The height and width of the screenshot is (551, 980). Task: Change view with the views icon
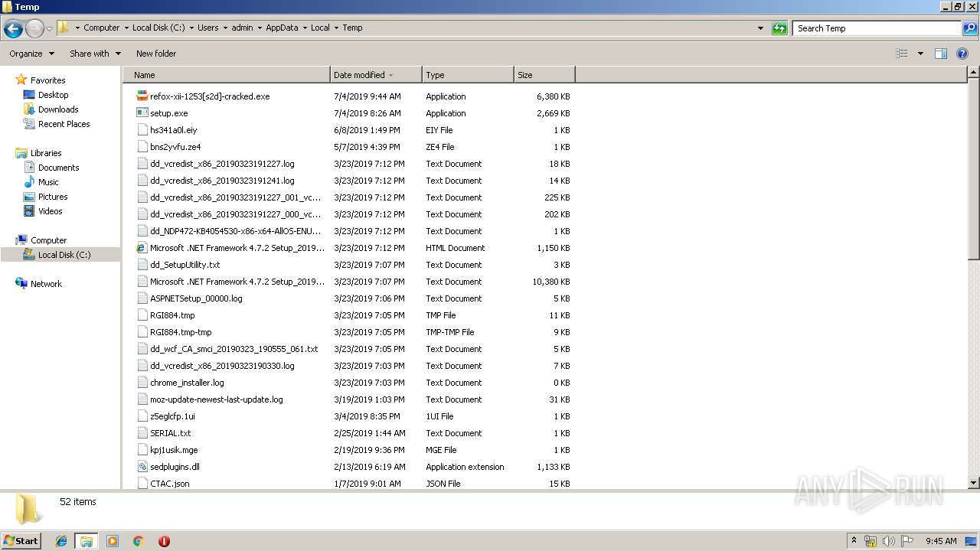pos(902,54)
